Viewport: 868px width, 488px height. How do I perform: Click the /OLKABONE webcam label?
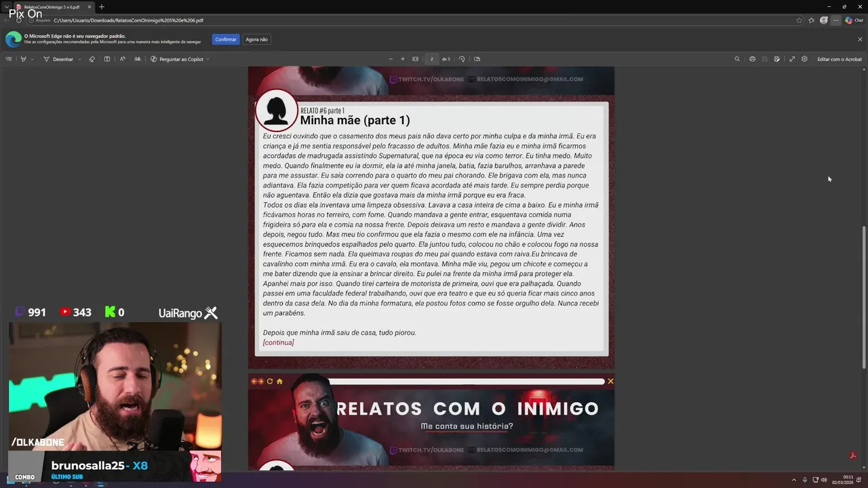pyautogui.click(x=38, y=443)
